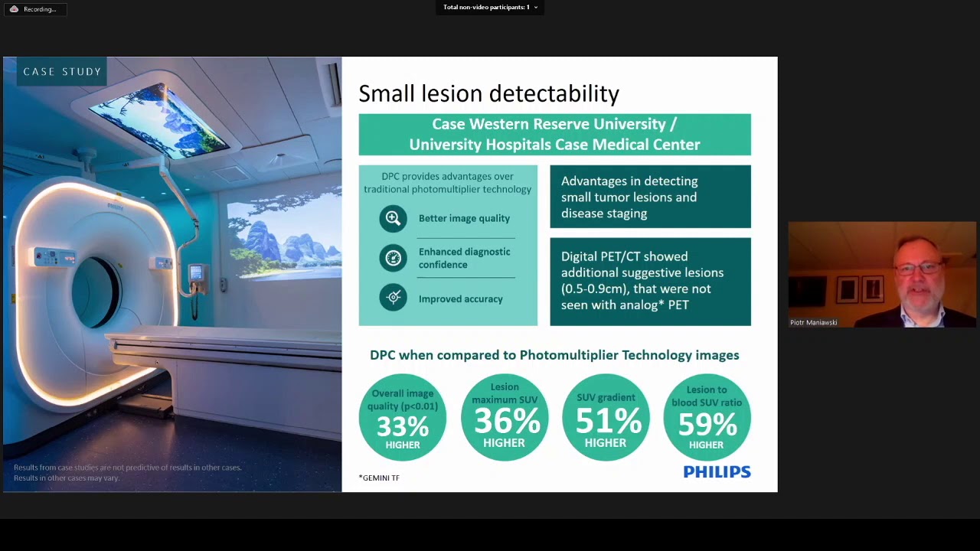
Task: Click the 'CASE STUDY' label on photo
Action: pyautogui.click(x=62, y=72)
